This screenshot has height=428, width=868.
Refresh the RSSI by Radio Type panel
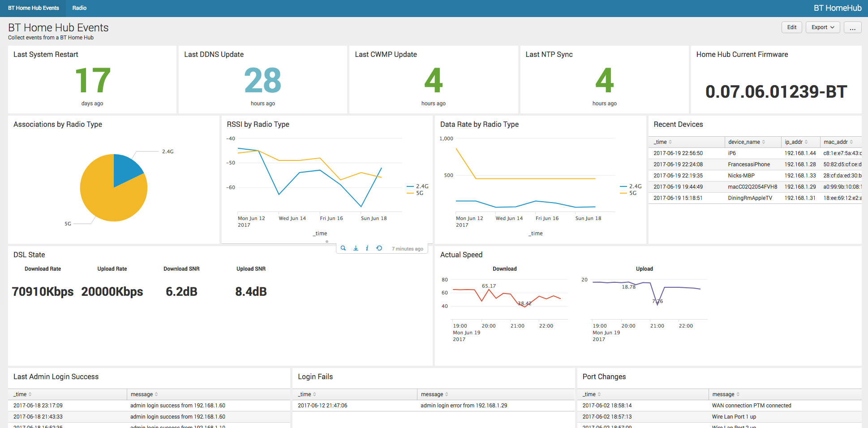pos(379,248)
